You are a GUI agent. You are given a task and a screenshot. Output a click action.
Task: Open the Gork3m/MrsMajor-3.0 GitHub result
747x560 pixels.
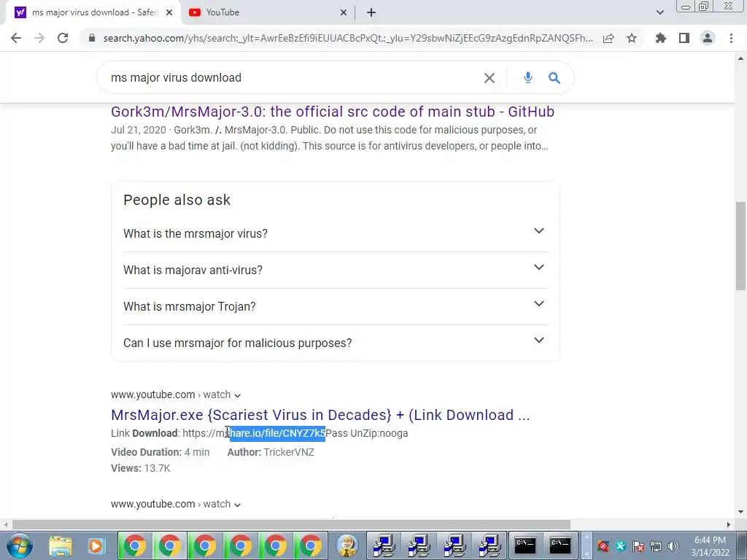(x=333, y=112)
